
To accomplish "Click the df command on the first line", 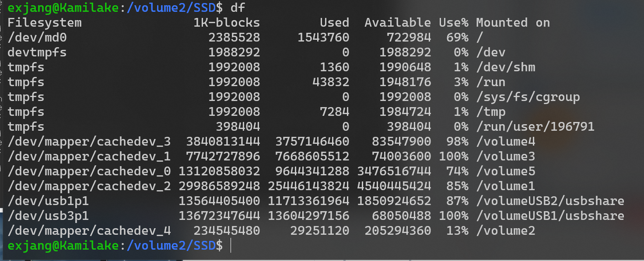I will click(x=238, y=8).
